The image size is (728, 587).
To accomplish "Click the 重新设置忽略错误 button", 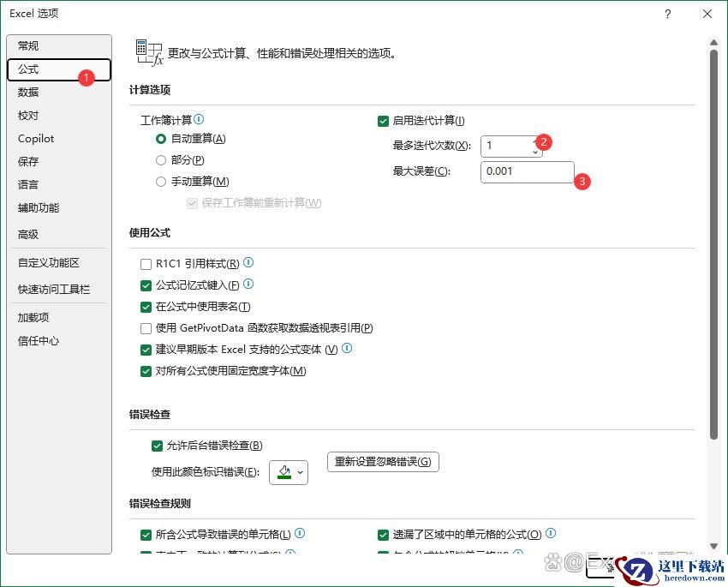I will click(383, 462).
